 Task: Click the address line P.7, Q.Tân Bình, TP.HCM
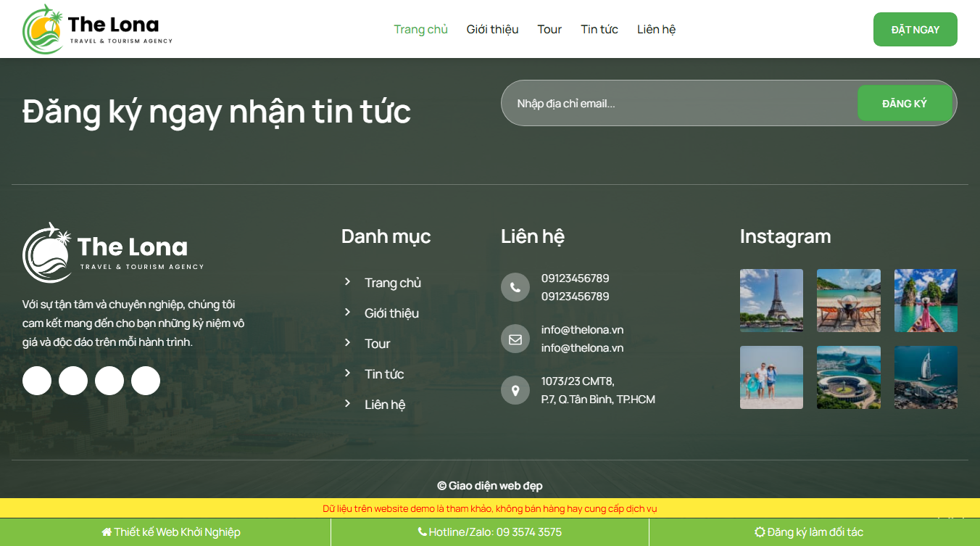pos(598,399)
